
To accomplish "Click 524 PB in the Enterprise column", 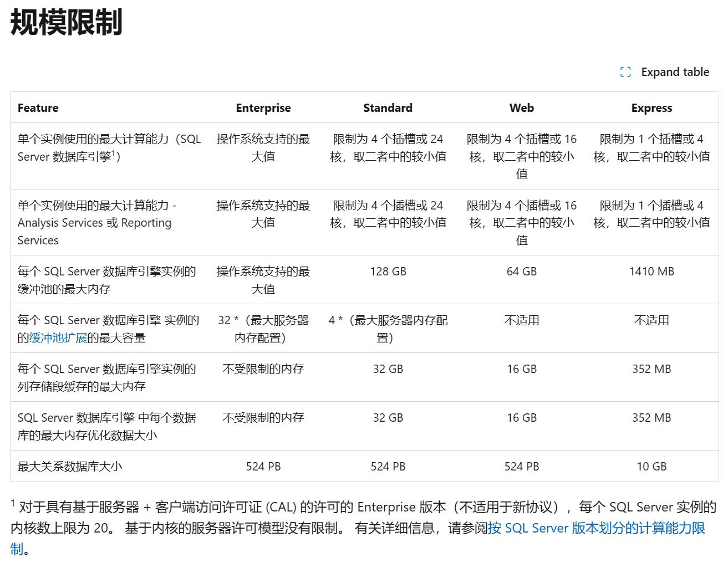I will (x=263, y=467).
